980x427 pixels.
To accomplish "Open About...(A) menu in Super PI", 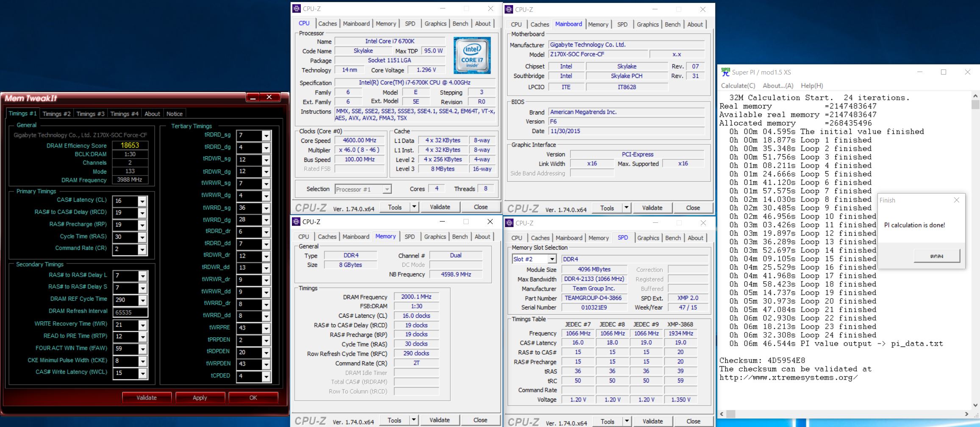I will pos(778,86).
